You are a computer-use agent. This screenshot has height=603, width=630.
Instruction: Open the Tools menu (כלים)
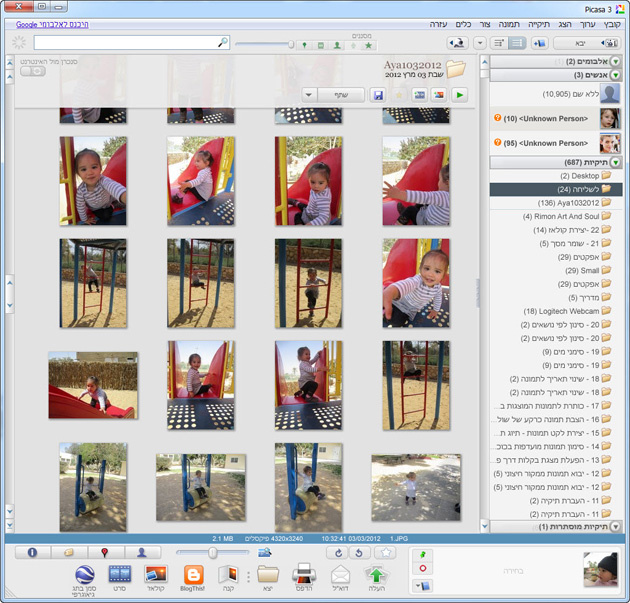coord(463,25)
